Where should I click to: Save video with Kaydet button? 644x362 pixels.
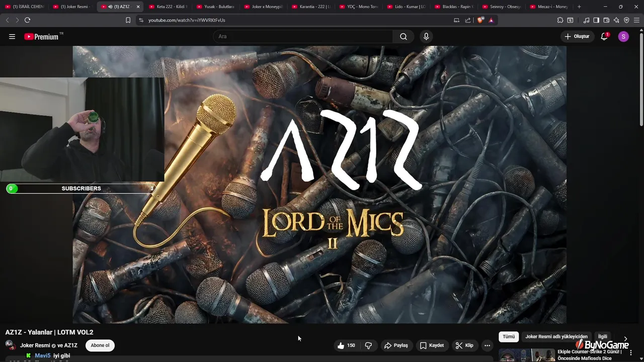(432, 345)
